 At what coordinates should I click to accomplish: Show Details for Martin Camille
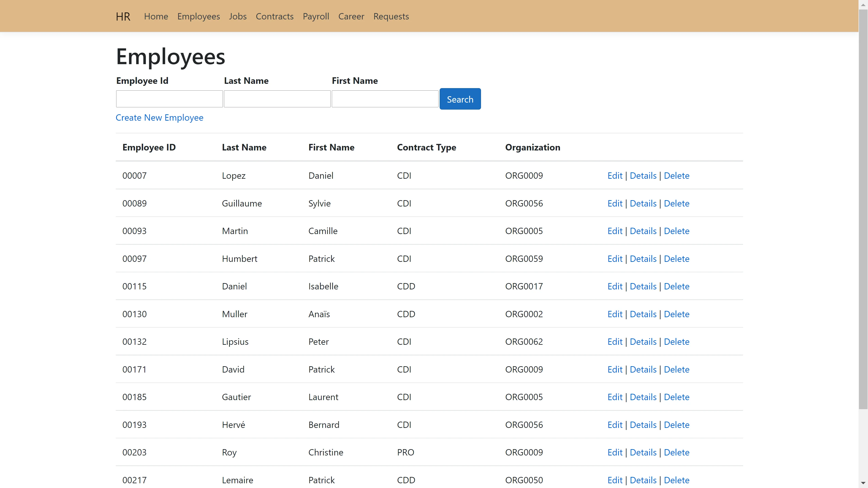pos(643,231)
